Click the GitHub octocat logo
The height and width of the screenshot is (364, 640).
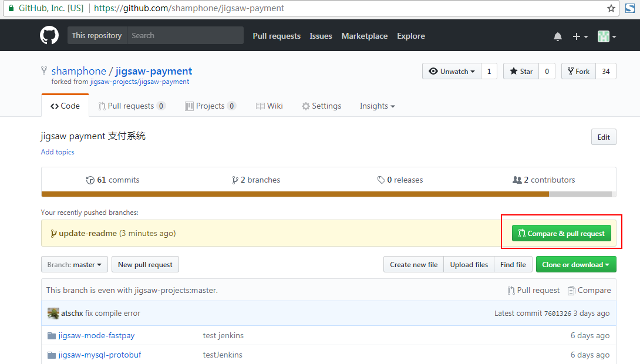tap(49, 35)
